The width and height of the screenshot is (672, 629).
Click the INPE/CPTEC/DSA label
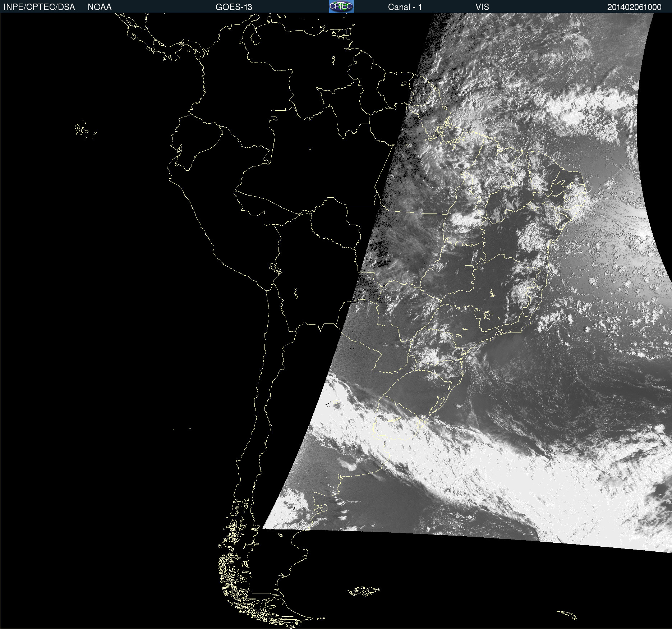(x=39, y=7)
